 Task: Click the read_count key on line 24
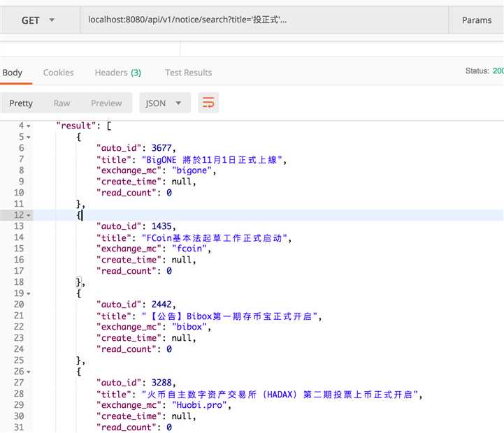pos(127,349)
